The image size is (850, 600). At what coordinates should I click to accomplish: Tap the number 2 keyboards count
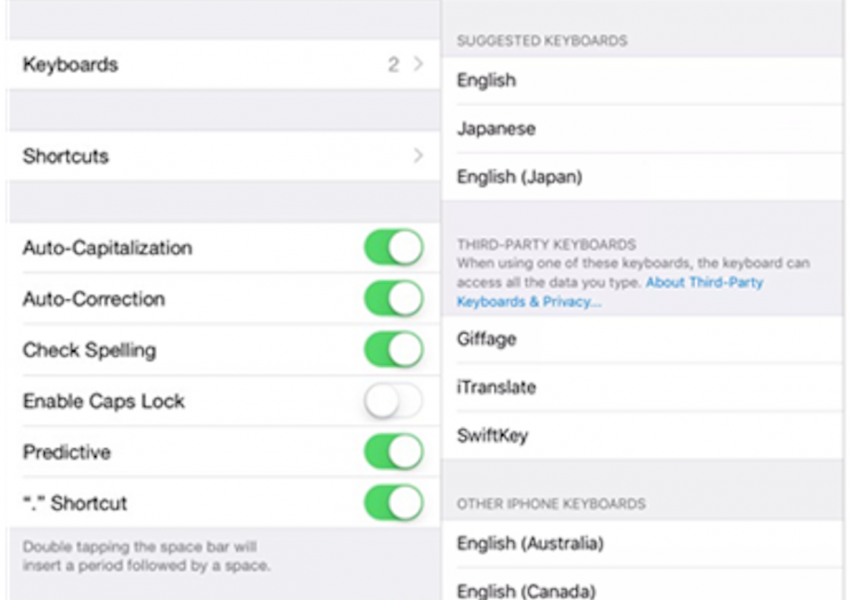[x=393, y=65]
